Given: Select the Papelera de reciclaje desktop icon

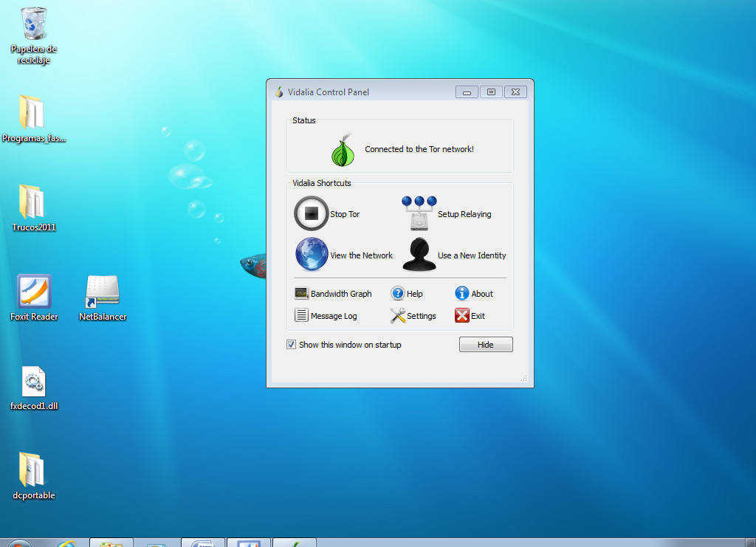Looking at the screenshot, I should click(x=34, y=25).
